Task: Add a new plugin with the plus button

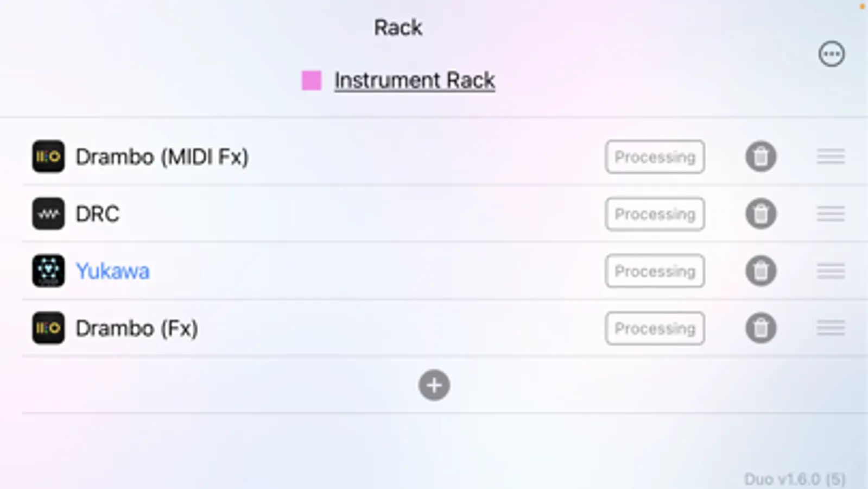Action: (434, 385)
